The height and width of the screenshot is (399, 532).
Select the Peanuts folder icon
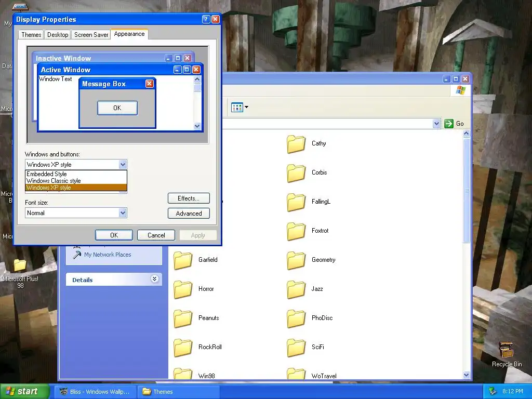tap(183, 318)
